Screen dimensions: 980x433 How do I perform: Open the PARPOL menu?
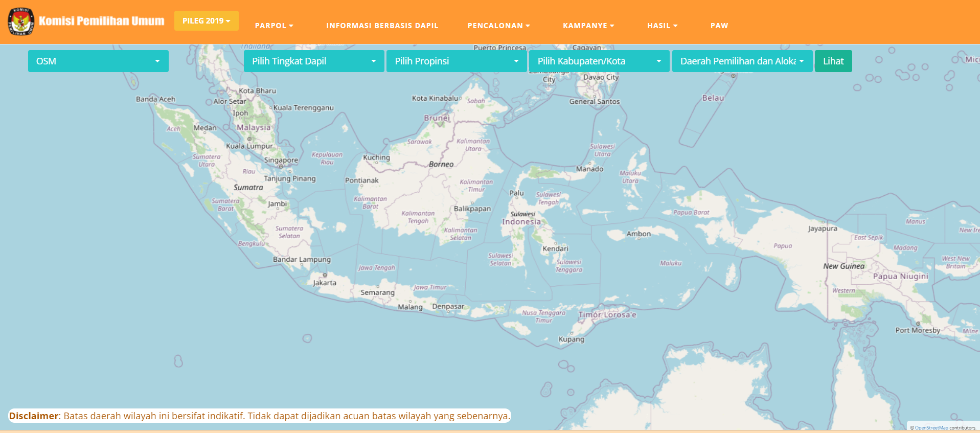tap(274, 26)
